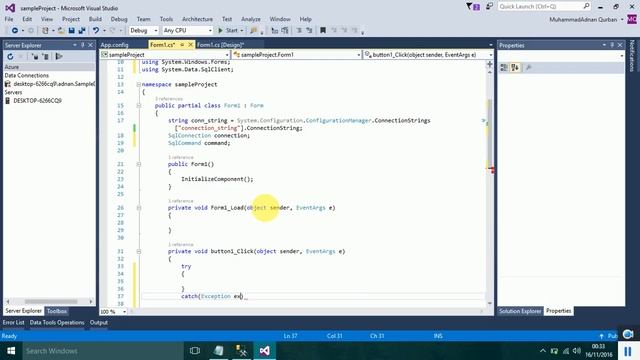This screenshot has width=640, height=360.
Task: Start debugging with the Start button
Action: 228,31
